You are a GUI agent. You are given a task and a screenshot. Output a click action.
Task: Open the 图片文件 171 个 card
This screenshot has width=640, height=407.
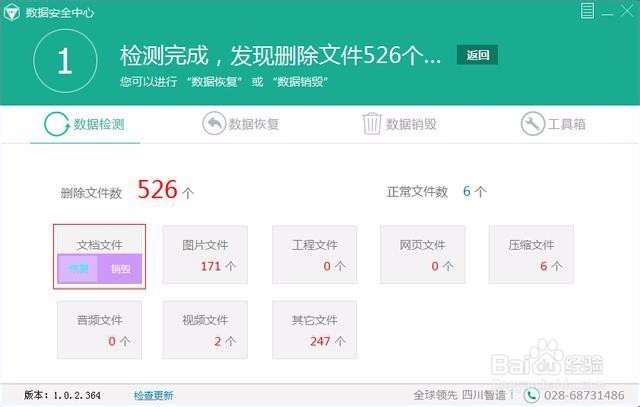pos(205,254)
